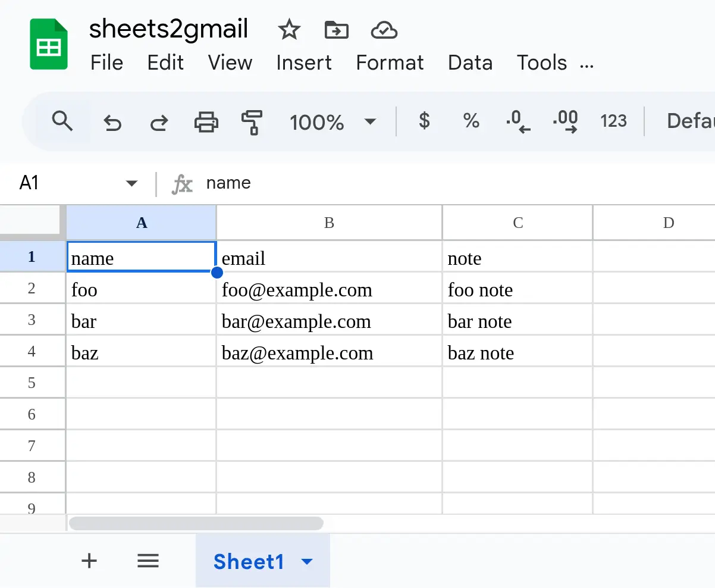
Task: Star the sheets2gmail document
Action: pyautogui.click(x=289, y=29)
